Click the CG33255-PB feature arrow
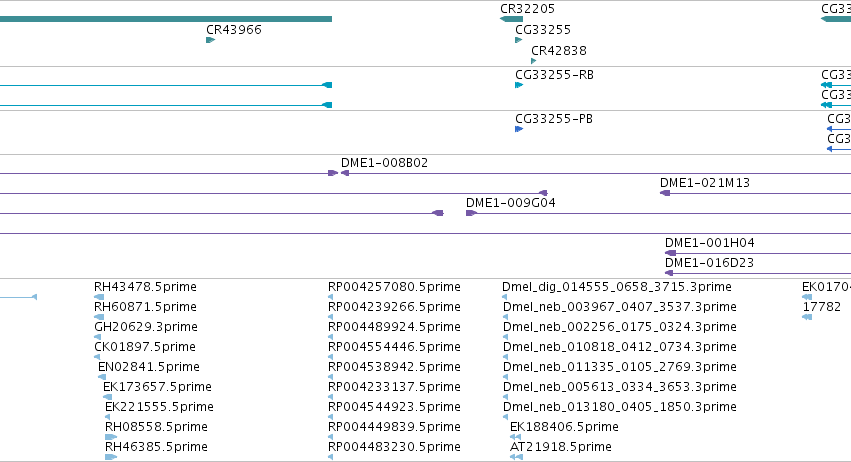This screenshot has width=851, height=462. (519, 129)
